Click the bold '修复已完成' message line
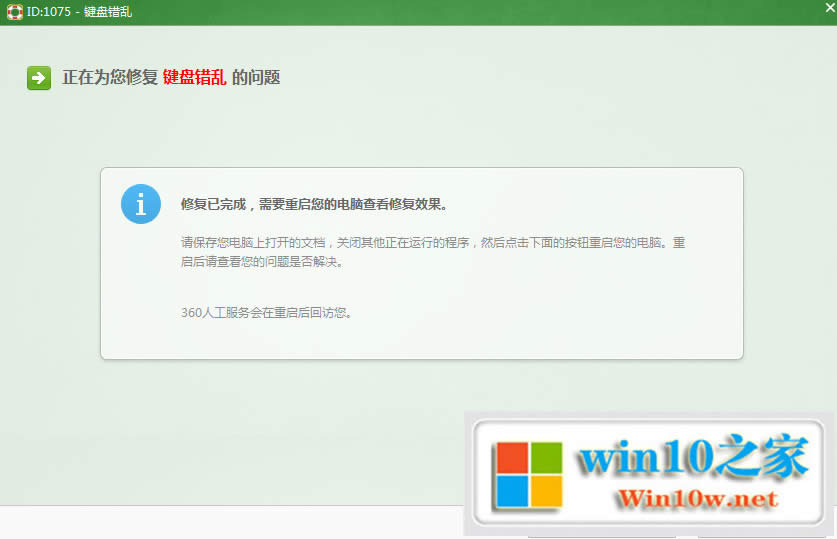The width and height of the screenshot is (837, 539). pyautogui.click(x=313, y=204)
